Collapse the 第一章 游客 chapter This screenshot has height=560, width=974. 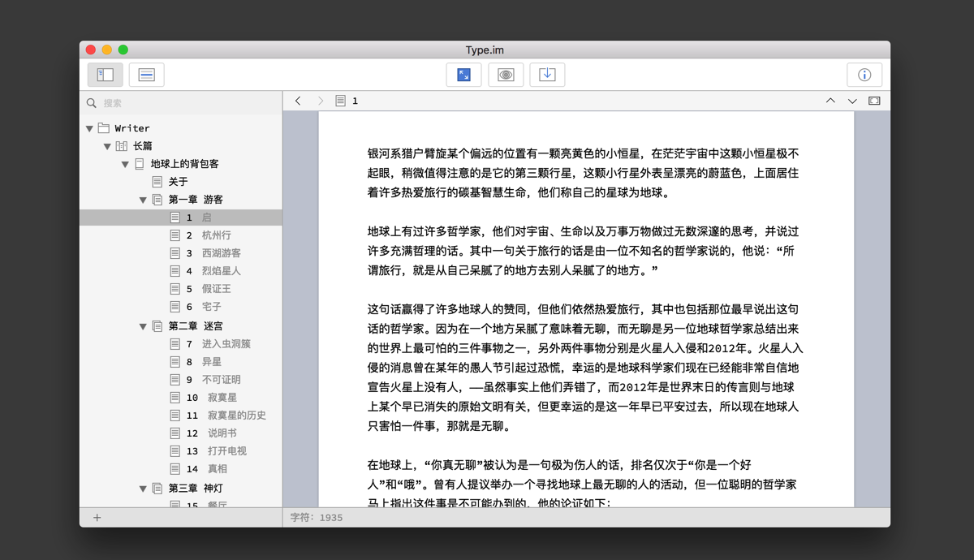(x=144, y=200)
